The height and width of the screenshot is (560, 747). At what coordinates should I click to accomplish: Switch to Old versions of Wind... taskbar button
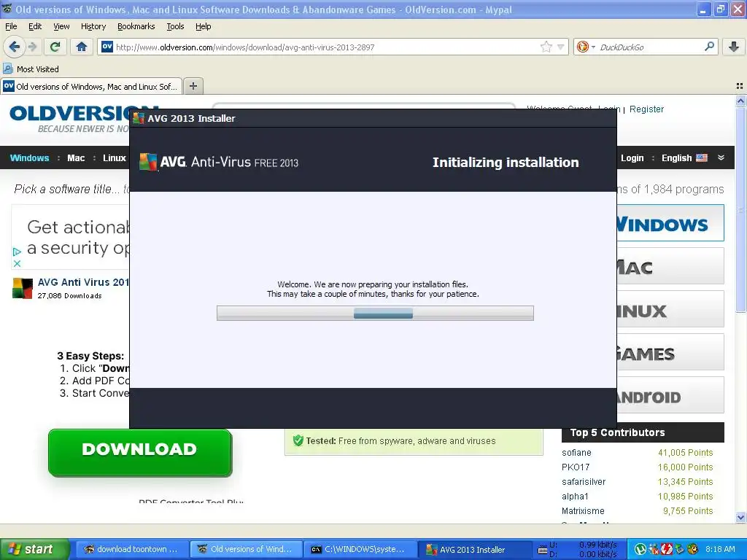coord(246,549)
